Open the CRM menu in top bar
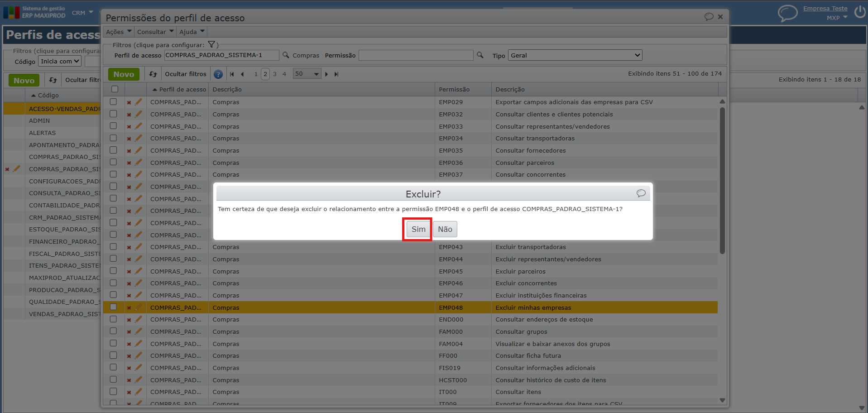 (82, 13)
